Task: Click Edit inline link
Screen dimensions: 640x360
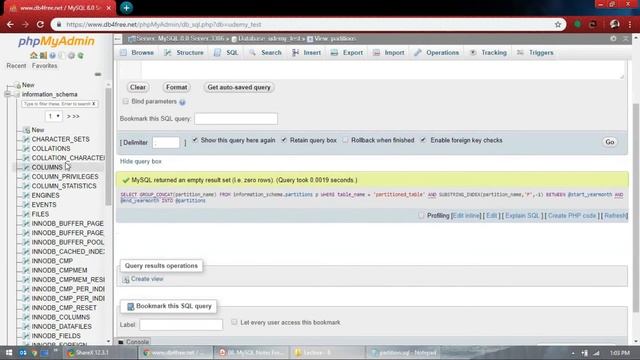Action: (x=467, y=216)
